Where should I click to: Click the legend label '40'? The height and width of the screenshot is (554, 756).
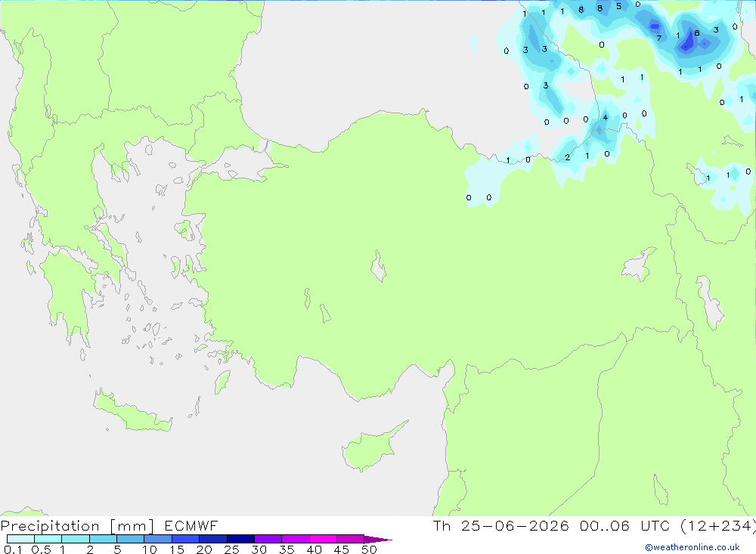click(314, 549)
